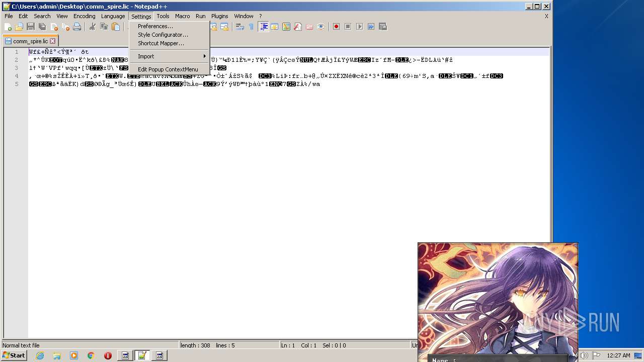Create a new file with the New toolbar icon
644x362 pixels.
click(8, 27)
